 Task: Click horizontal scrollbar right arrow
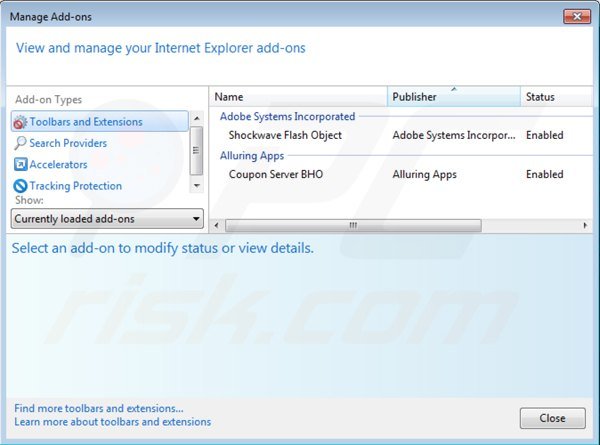click(585, 225)
